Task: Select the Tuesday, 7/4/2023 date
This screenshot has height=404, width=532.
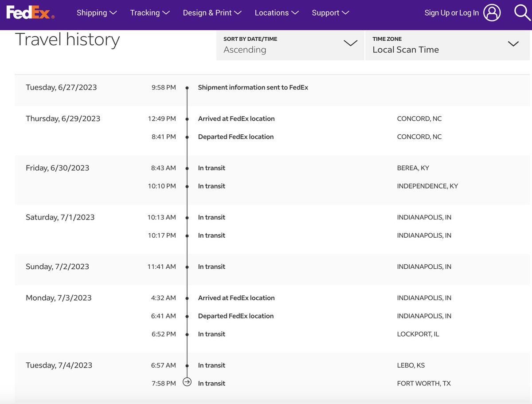Action: (x=59, y=365)
